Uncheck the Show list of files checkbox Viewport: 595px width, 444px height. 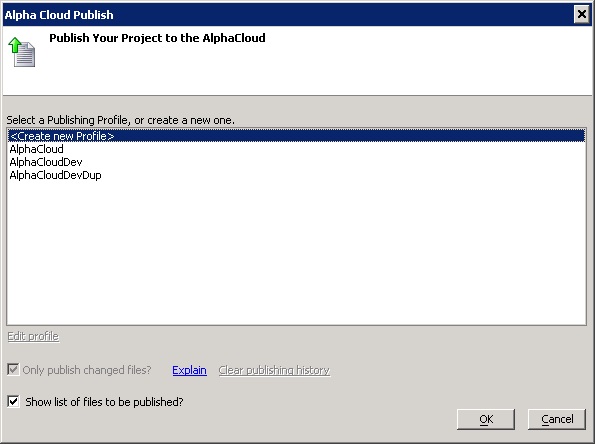[13, 401]
